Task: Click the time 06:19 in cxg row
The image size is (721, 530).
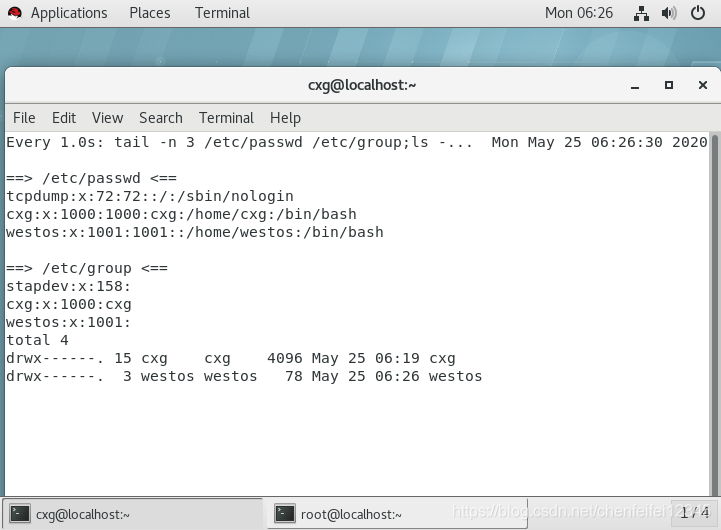Action: pyautogui.click(x=397, y=358)
